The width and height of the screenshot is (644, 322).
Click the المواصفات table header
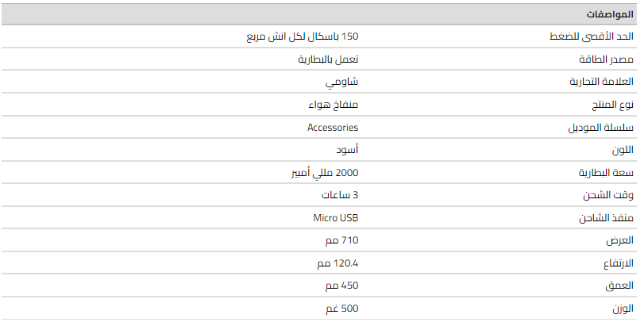click(610, 15)
